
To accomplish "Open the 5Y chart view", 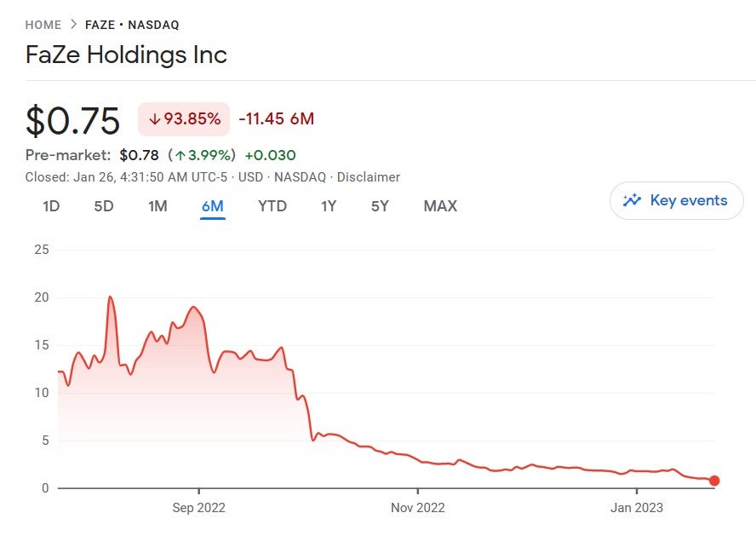I will [x=380, y=205].
